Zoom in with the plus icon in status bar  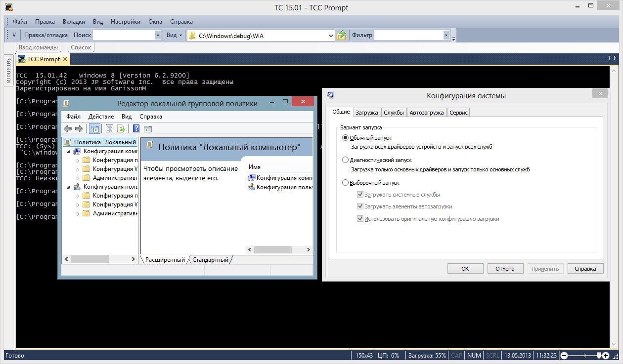click(x=606, y=356)
